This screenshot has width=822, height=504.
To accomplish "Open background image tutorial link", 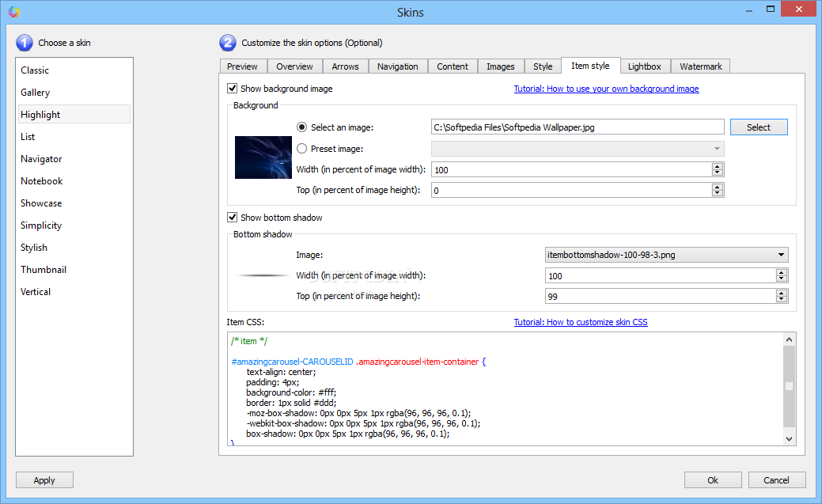I will click(x=606, y=89).
